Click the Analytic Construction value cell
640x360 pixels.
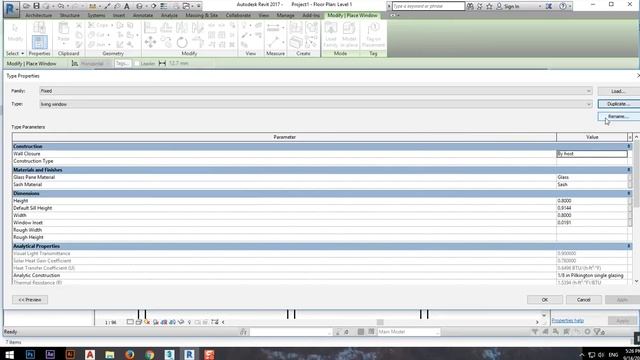click(592, 276)
